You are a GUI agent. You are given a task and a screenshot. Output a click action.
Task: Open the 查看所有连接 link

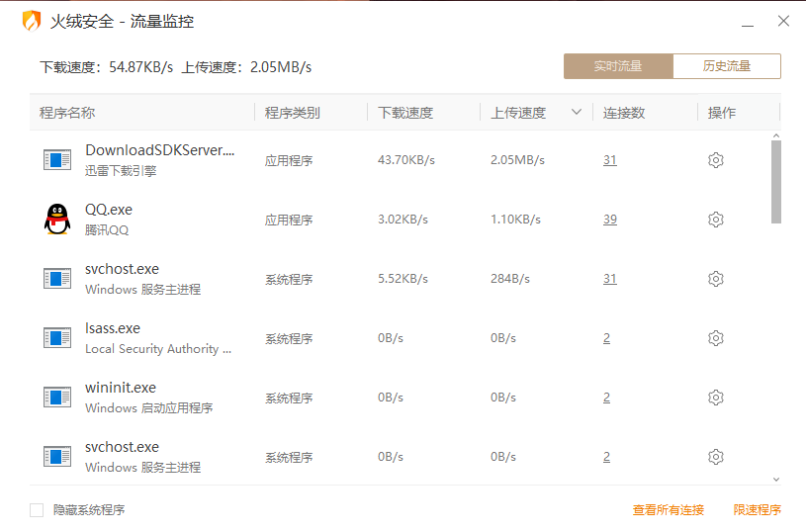(669, 510)
